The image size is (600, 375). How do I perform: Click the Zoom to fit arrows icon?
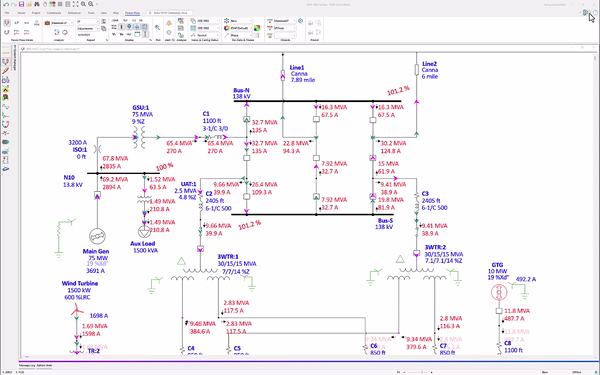(x=75, y=4)
